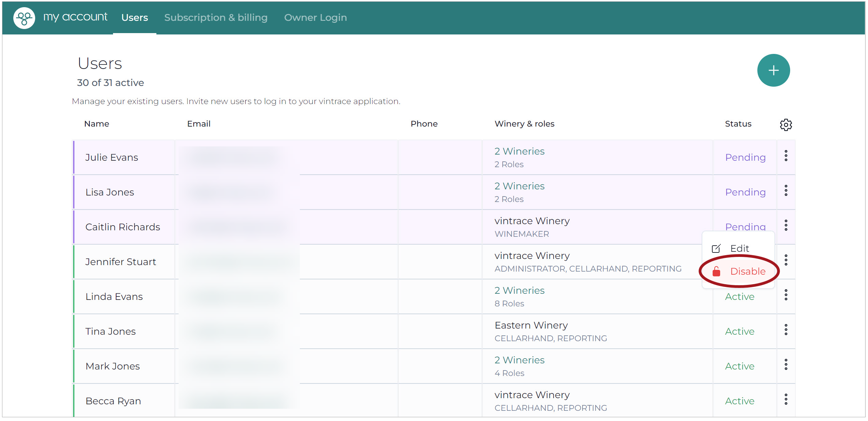Viewport: 868px width, 421px height.
Task: Go to the Owner Login tab
Action: click(315, 17)
